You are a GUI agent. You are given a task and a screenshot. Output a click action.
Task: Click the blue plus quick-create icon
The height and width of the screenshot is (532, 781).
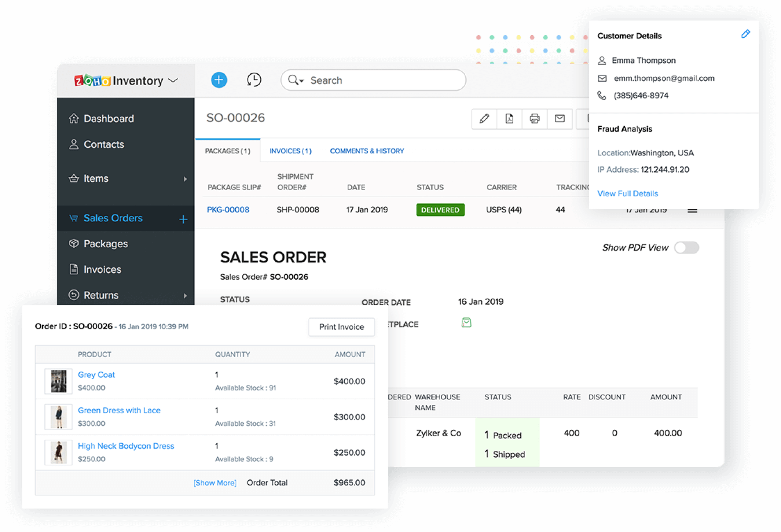(219, 80)
